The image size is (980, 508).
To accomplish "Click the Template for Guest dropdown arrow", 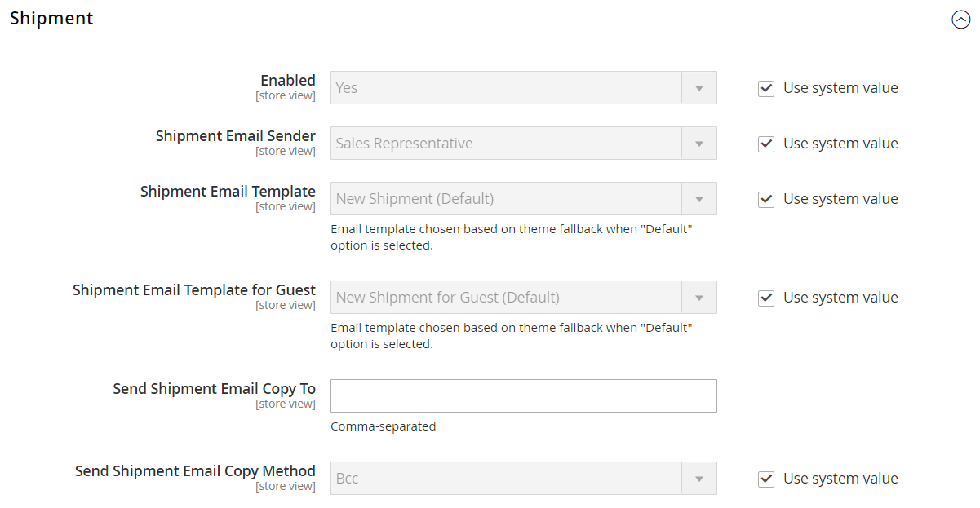I will pos(699,298).
